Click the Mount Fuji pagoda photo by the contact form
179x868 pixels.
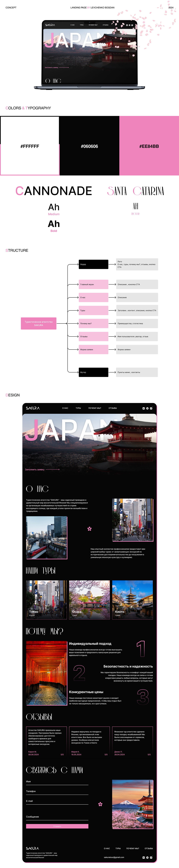click(132, 804)
